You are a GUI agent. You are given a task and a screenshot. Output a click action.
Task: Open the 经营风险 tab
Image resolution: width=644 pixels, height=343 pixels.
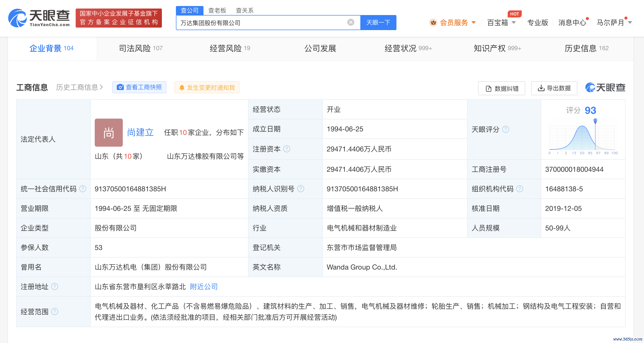230,48
